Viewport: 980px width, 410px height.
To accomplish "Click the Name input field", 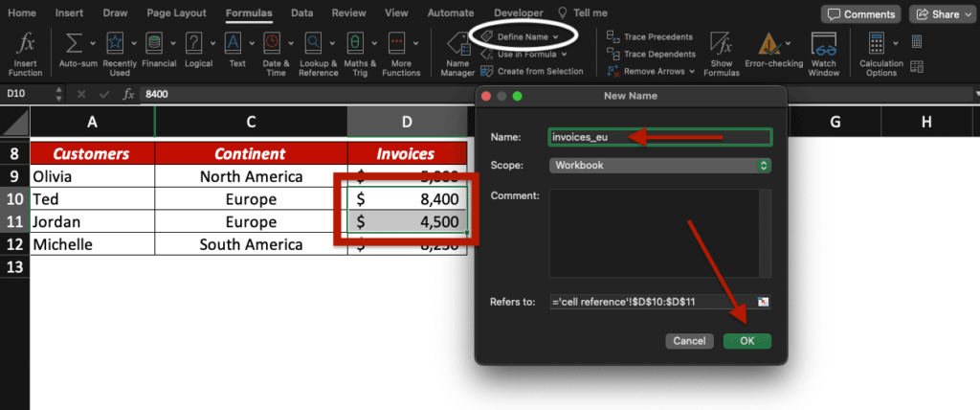I will click(x=659, y=137).
